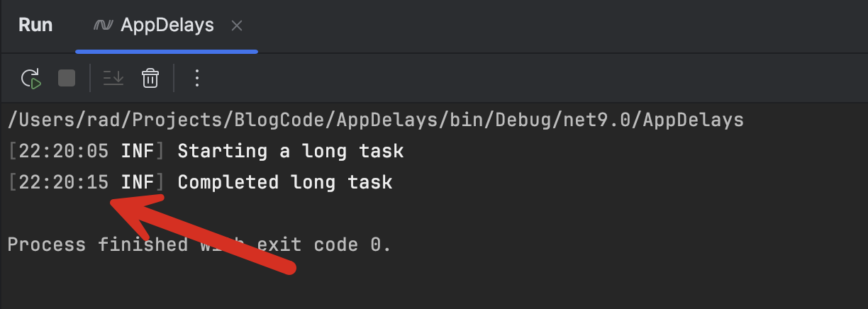Click the Run tool window label
The image size is (868, 309).
click(35, 26)
